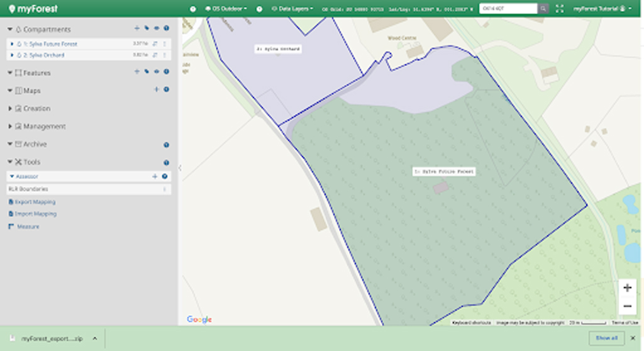Add a new compartment with plus icon
644x351 pixels.
pos(136,29)
